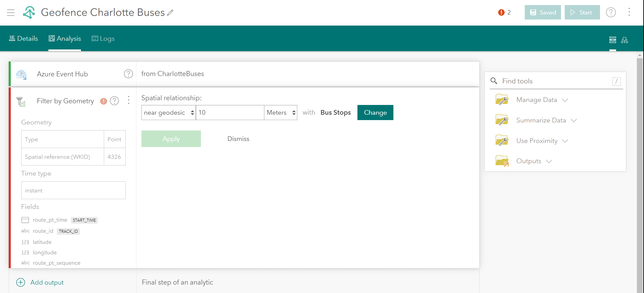Open the help icon in top bar
This screenshot has width=644, height=293.
click(611, 12)
